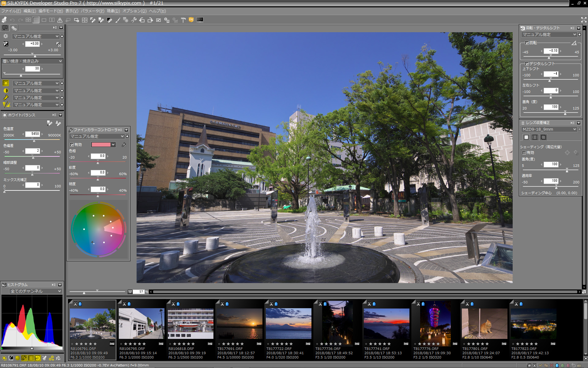588x368 pixels.
Task: Toggle the highlight warning triangle icon
Action: [x=60, y=20]
